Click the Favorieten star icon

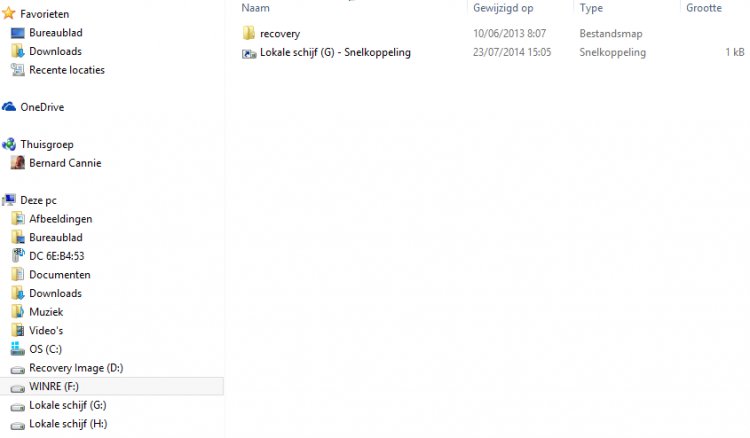[9, 13]
